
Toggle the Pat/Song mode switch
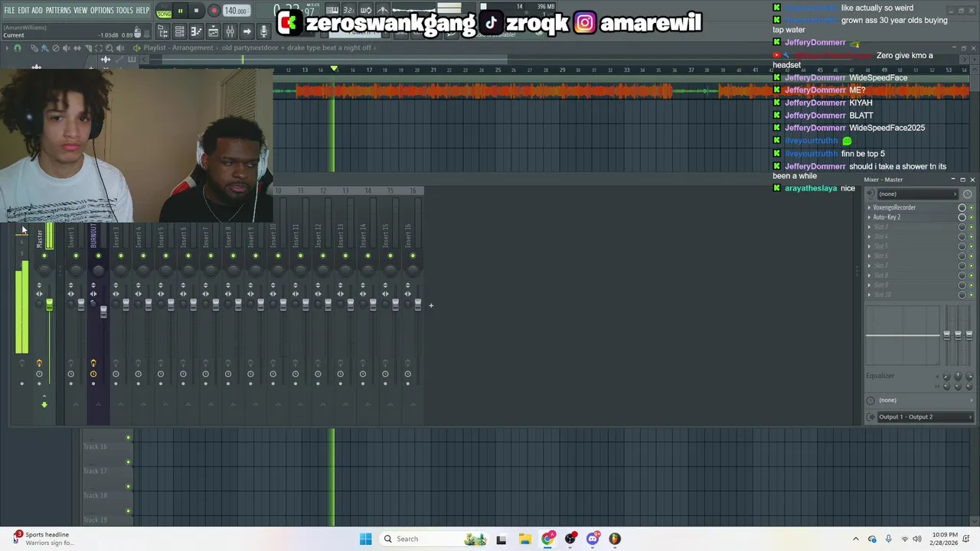pyautogui.click(x=164, y=11)
